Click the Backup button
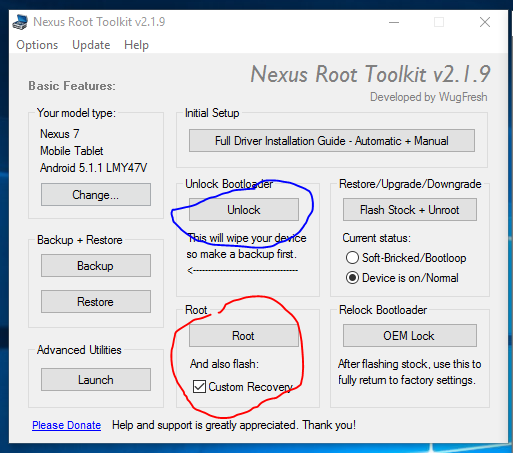This screenshot has height=453, width=513. click(x=96, y=266)
